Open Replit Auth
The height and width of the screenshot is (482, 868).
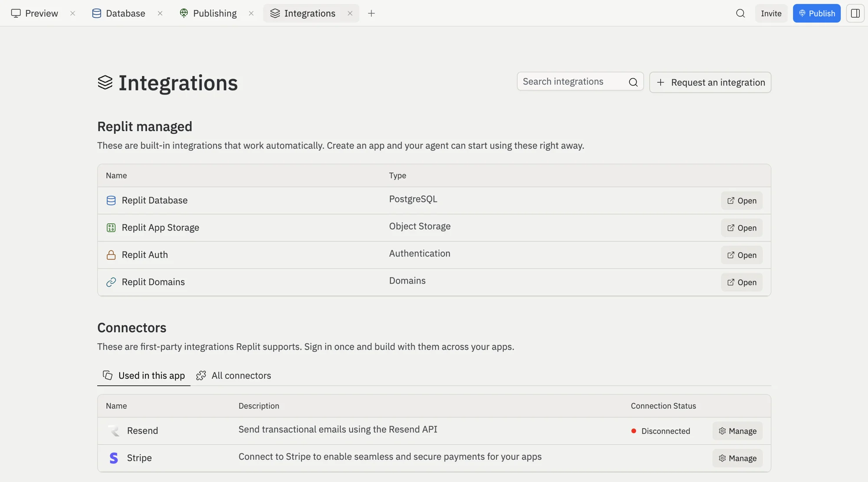pos(742,255)
